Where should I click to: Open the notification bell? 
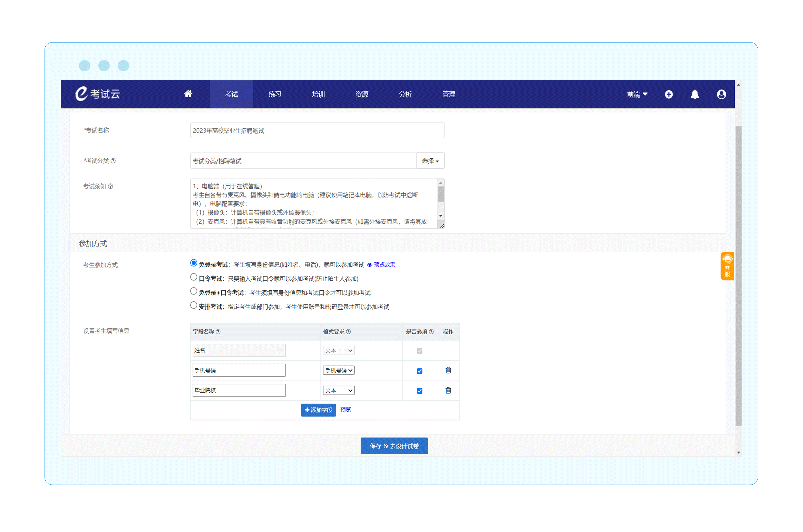pos(694,94)
